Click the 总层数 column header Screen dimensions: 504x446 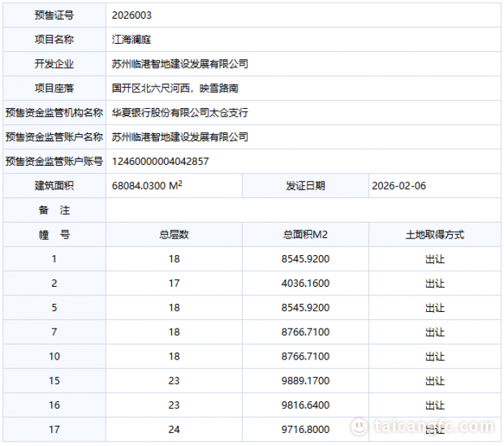tap(174, 235)
